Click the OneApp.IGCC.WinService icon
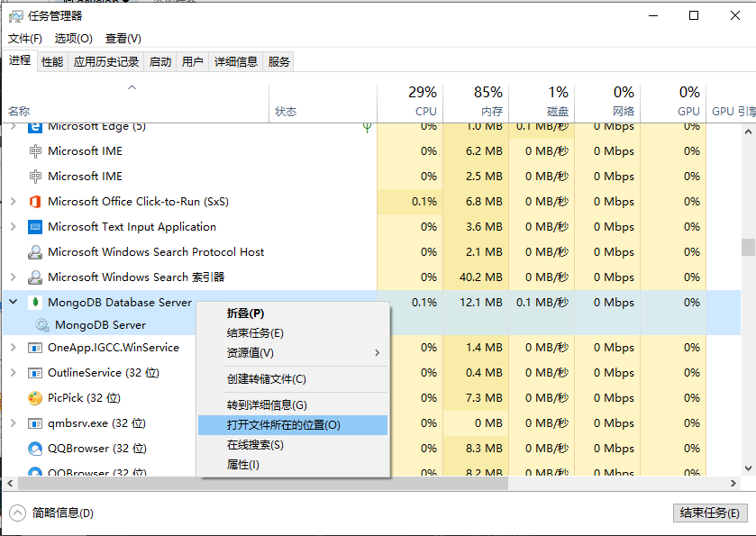This screenshot has width=756, height=536. (x=35, y=348)
